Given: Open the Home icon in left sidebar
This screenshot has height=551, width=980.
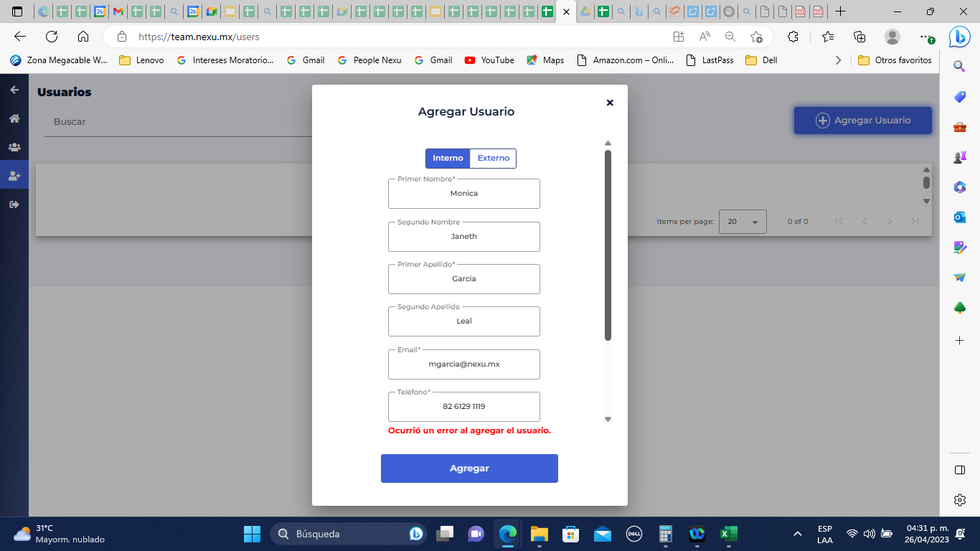Looking at the screenshot, I should coord(13,118).
